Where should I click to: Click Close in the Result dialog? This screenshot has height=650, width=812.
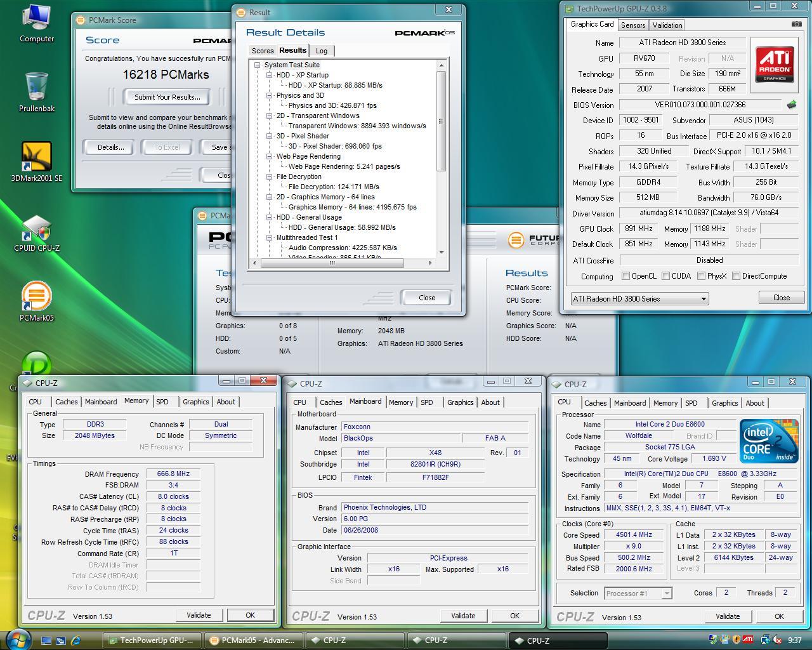click(x=427, y=298)
